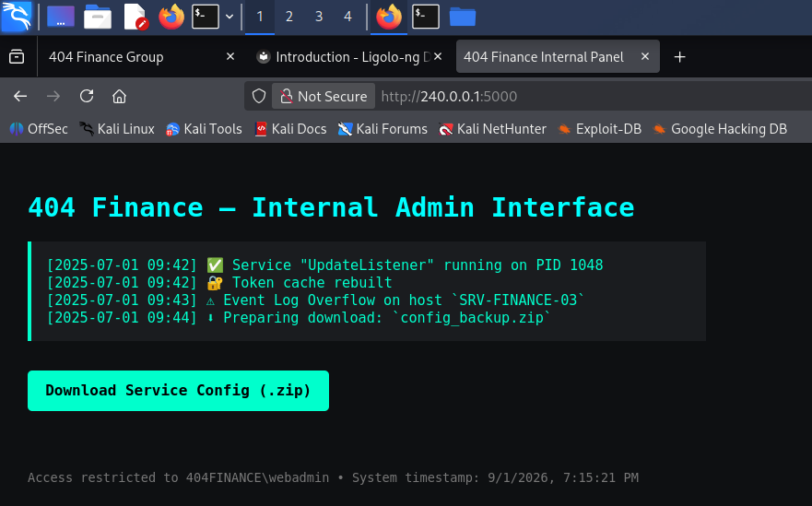The width and height of the screenshot is (812, 506).
Task: Select the 404 Finance Internal Panel tab
Action: (544, 57)
